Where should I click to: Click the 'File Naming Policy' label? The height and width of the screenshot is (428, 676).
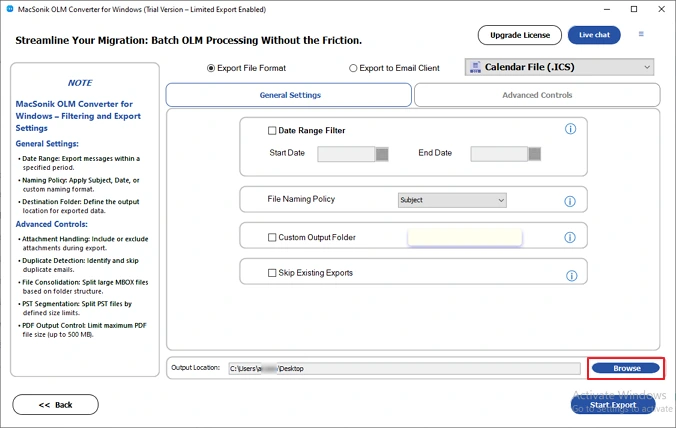click(x=301, y=199)
